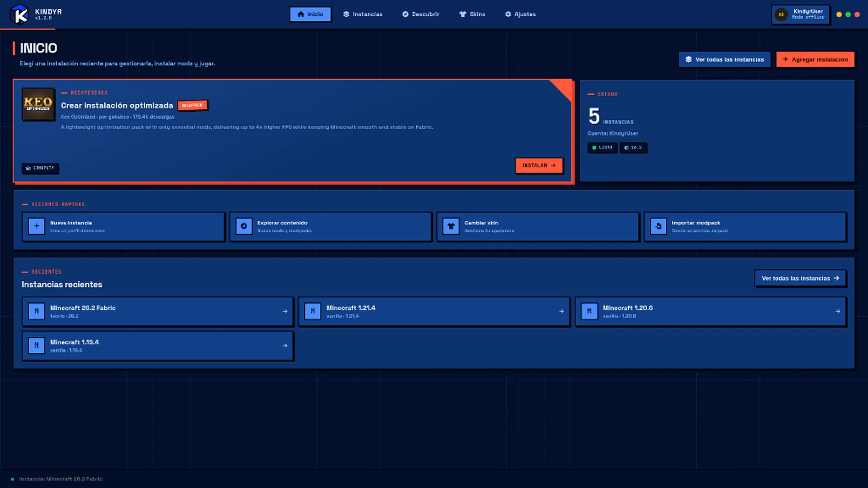
Task: Click the Kindyr K logo icon
Action: (19, 14)
